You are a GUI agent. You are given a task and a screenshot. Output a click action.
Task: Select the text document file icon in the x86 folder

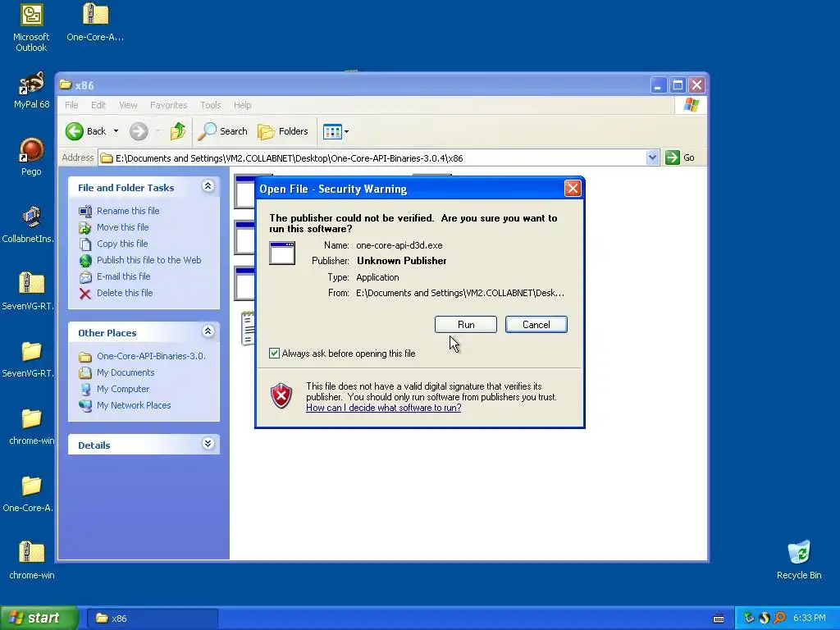(248, 328)
